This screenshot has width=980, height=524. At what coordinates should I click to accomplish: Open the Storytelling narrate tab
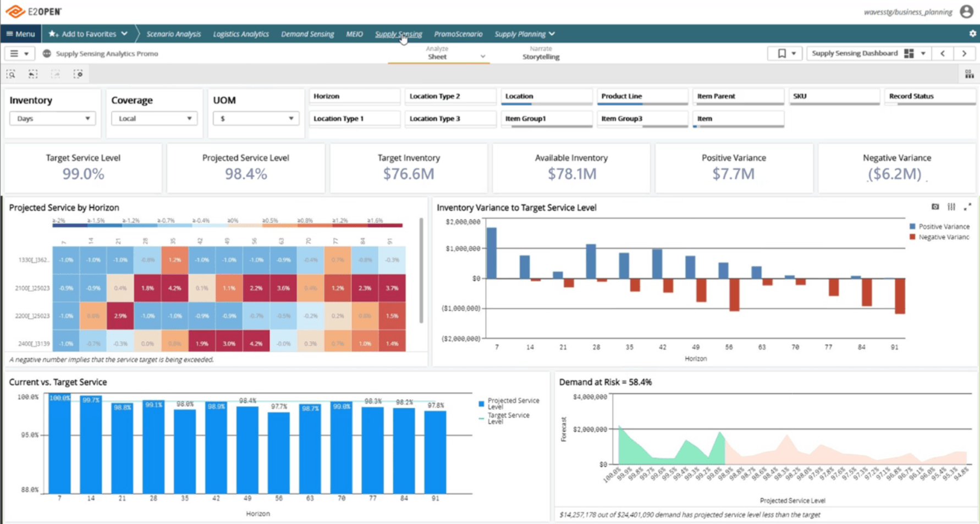(x=541, y=53)
